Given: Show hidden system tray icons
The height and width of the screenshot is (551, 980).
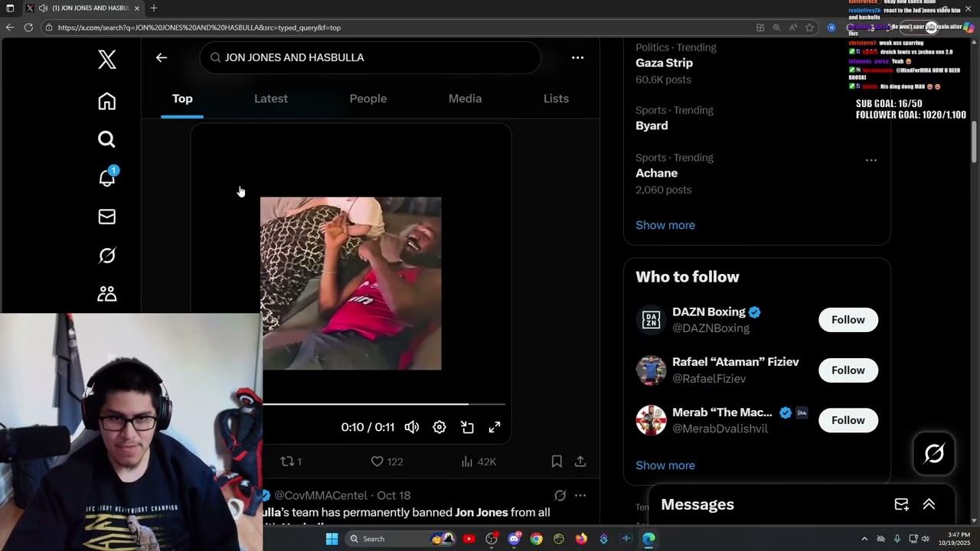Looking at the screenshot, I should tap(864, 539).
